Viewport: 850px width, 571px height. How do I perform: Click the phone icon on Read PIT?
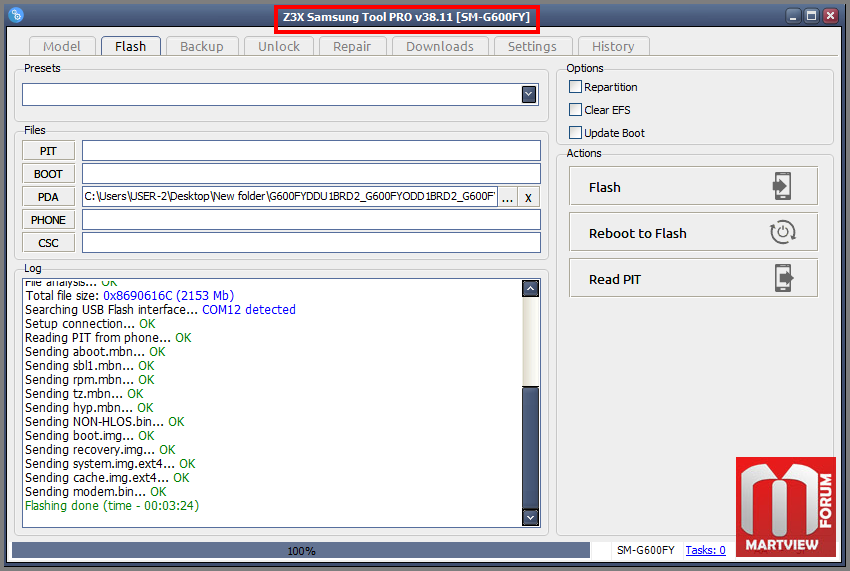[783, 278]
